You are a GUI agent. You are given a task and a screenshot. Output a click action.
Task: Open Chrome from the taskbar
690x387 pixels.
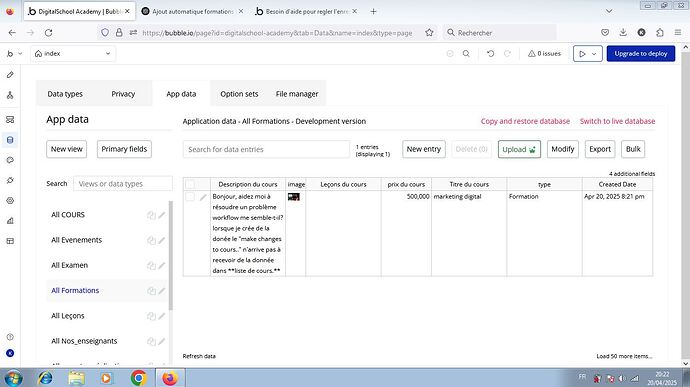pos(138,378)
